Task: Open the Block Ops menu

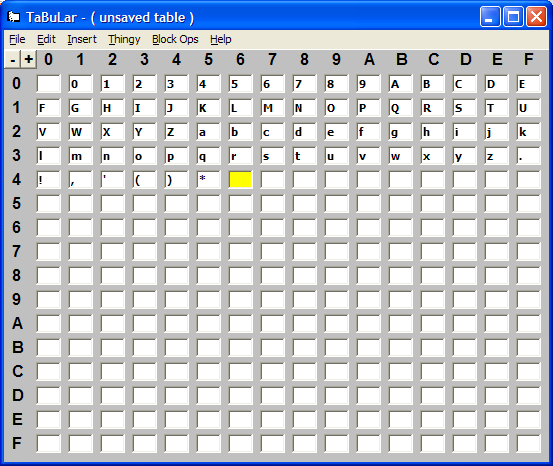Action: click(175, 39)
